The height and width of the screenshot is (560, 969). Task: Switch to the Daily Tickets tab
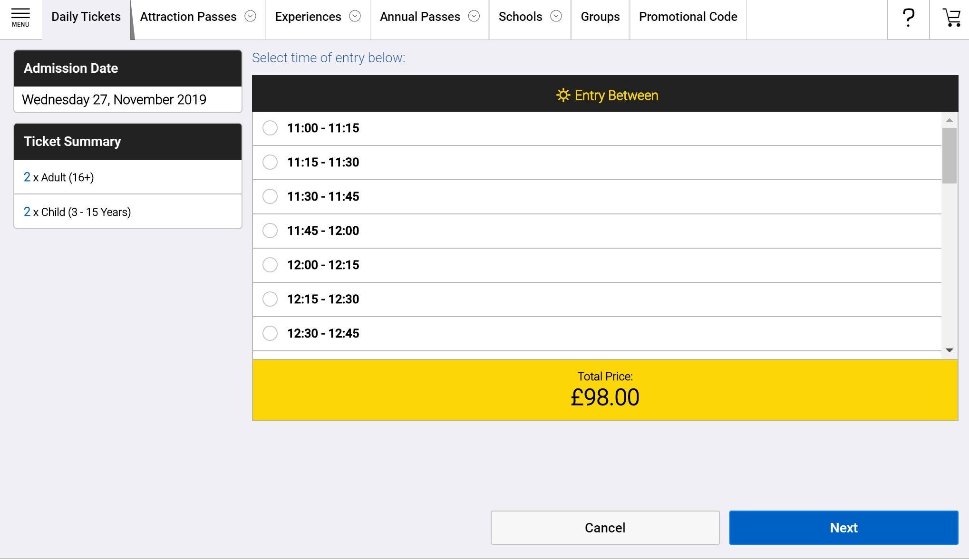(x=86, y=17)
